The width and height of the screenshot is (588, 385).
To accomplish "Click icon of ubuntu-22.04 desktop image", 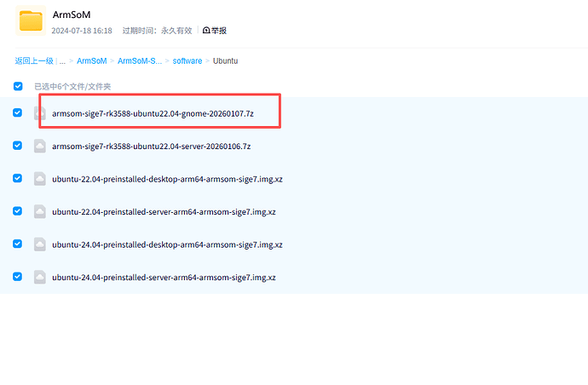I will 39,179.
